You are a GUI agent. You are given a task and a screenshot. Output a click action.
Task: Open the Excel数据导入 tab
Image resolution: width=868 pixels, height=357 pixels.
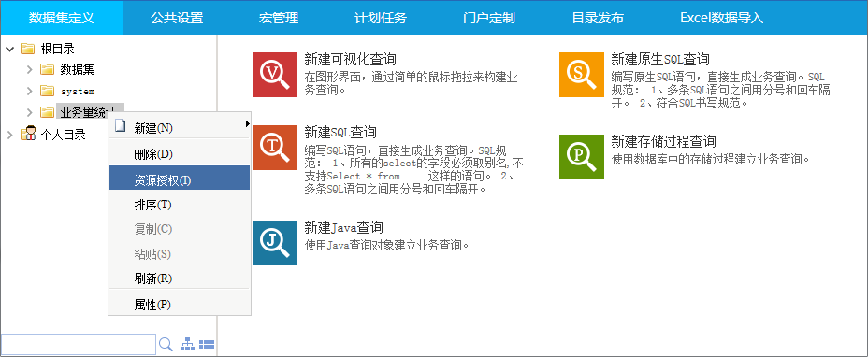(x=721, y=18)
